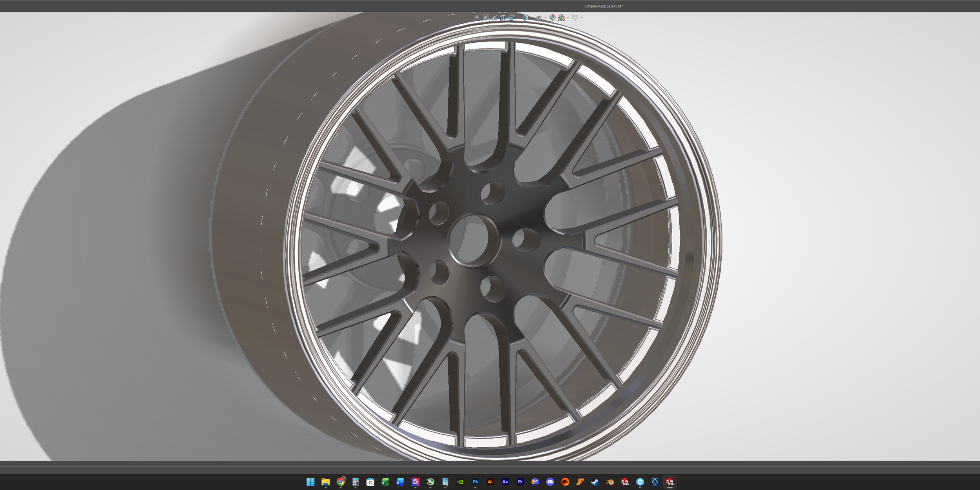Select the active SolidWorks 2026 taskbar icon
The height and width of the screenshot is (490, 980).
point(670,482)
